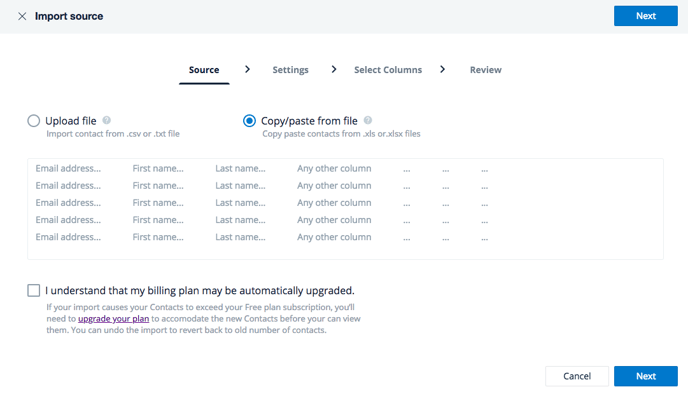The width and height of the screenshot is (688, 394).
Task: Click chevron between Source and Settings
Action: point(247,69)
